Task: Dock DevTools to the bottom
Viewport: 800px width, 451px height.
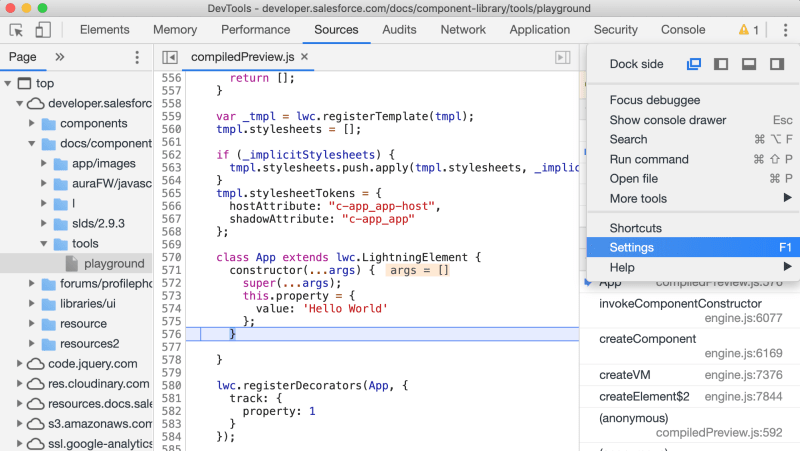Action: click(749, 64)
